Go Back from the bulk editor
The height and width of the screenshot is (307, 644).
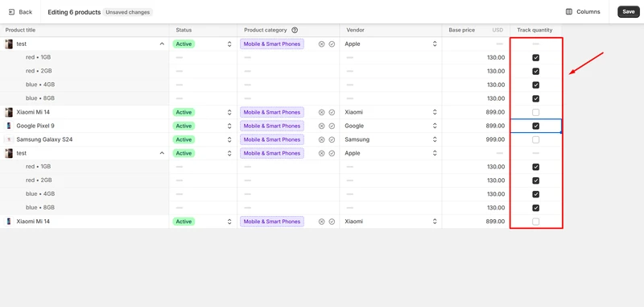20,12
